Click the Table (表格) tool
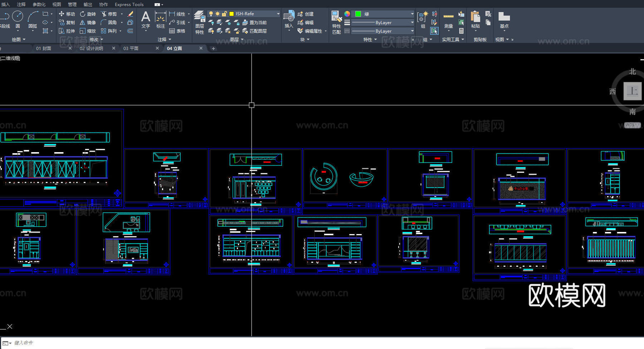The image size is (644, 349). coord(177,31)
